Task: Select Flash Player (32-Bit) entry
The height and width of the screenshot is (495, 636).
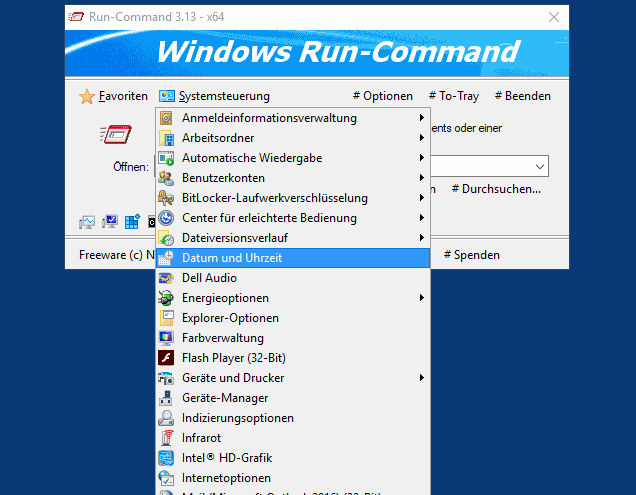Action: [x=293, y=358]
